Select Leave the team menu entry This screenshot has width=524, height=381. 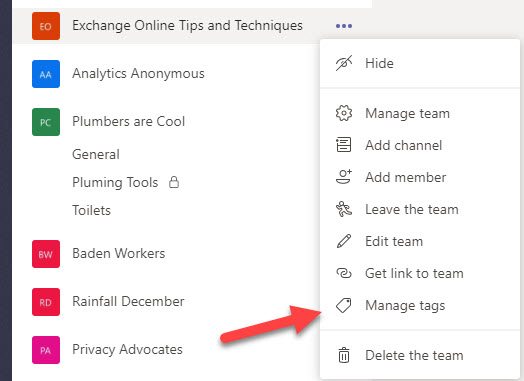pos(420,209)
